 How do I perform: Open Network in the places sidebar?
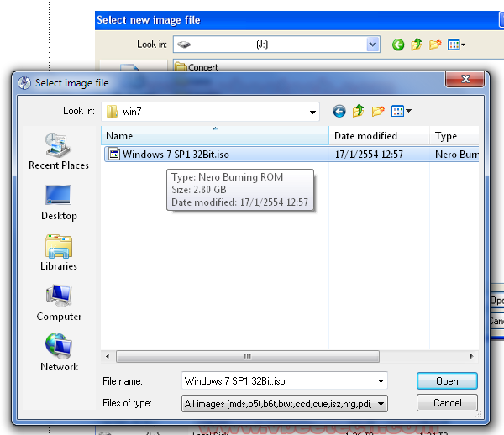(x=59, y=353)
